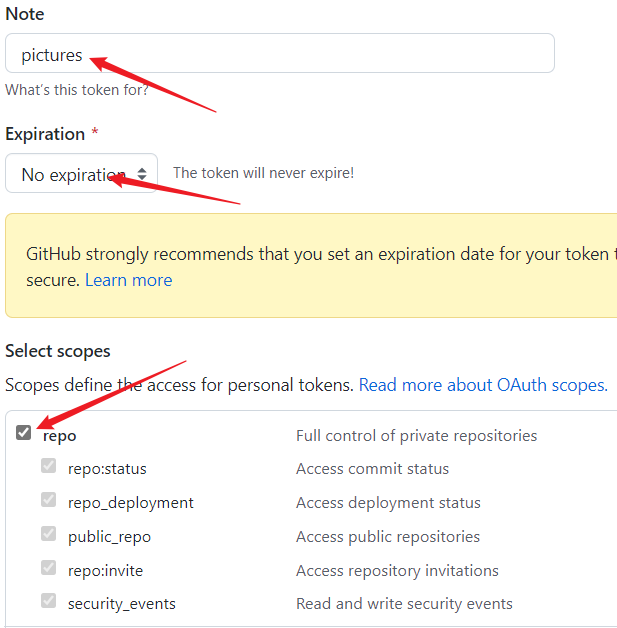The height and width of the screenshot is (628, 617).
Task: Click the repo:status scope label
Action: 107,469
